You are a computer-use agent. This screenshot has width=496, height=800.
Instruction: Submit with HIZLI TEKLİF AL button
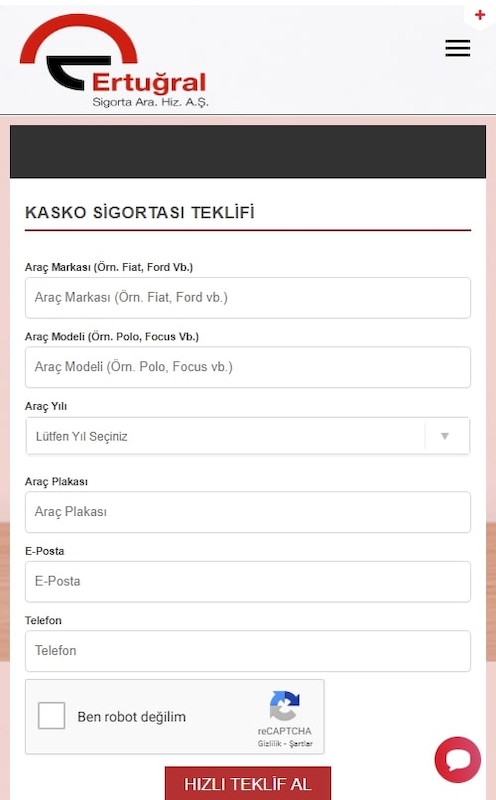coord(248,783)
